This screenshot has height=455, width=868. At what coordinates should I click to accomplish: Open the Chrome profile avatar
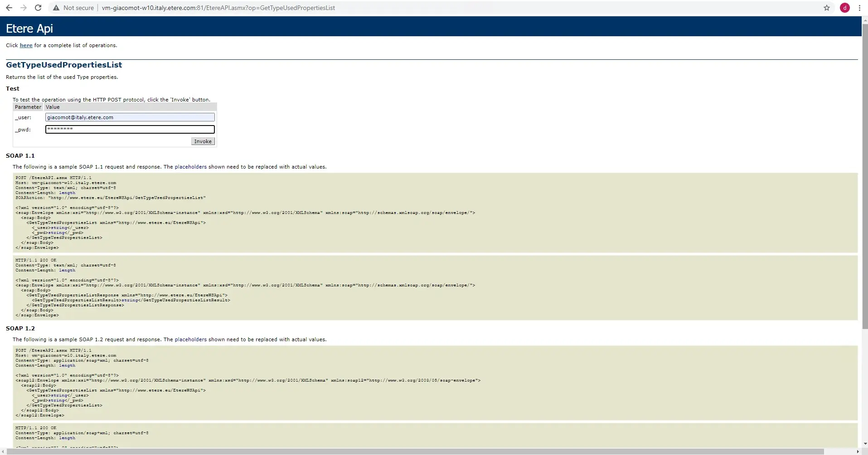(844, 8)
